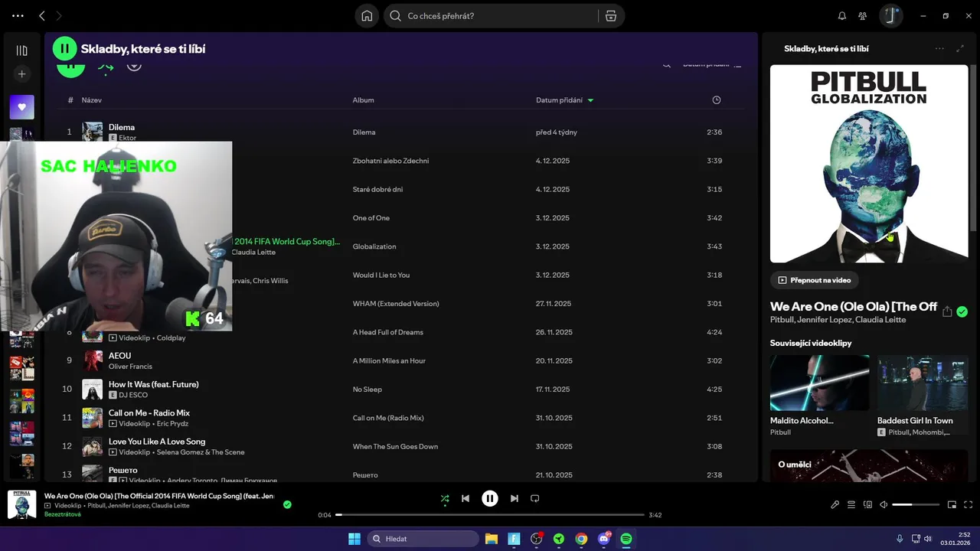Viewport: 980px width, 551px height.
Task: Open the Windows Start menu
Action: (354, 539)
